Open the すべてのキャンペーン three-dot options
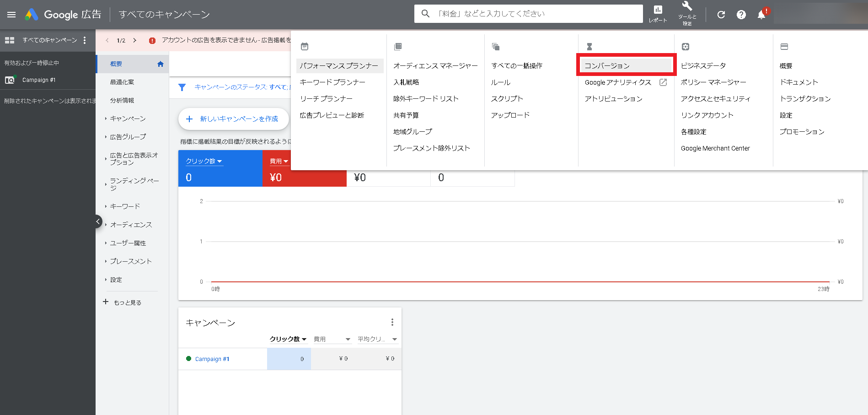Image resolution: width=868 pixels, height=415 pixels. pos(85,40)
